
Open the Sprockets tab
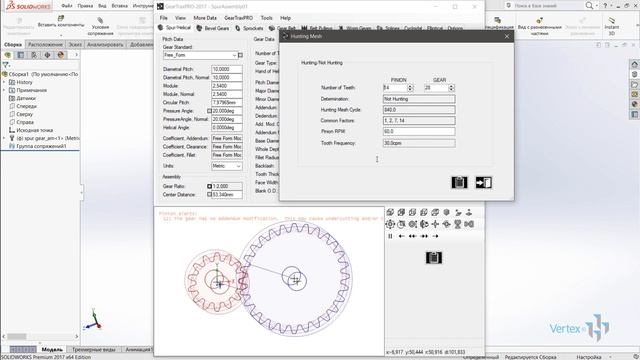click(249, 28)
